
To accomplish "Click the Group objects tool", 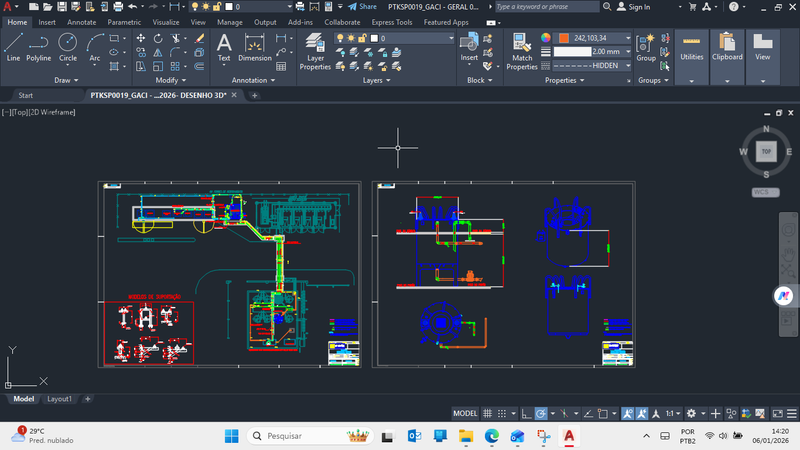I will (646, 47).
